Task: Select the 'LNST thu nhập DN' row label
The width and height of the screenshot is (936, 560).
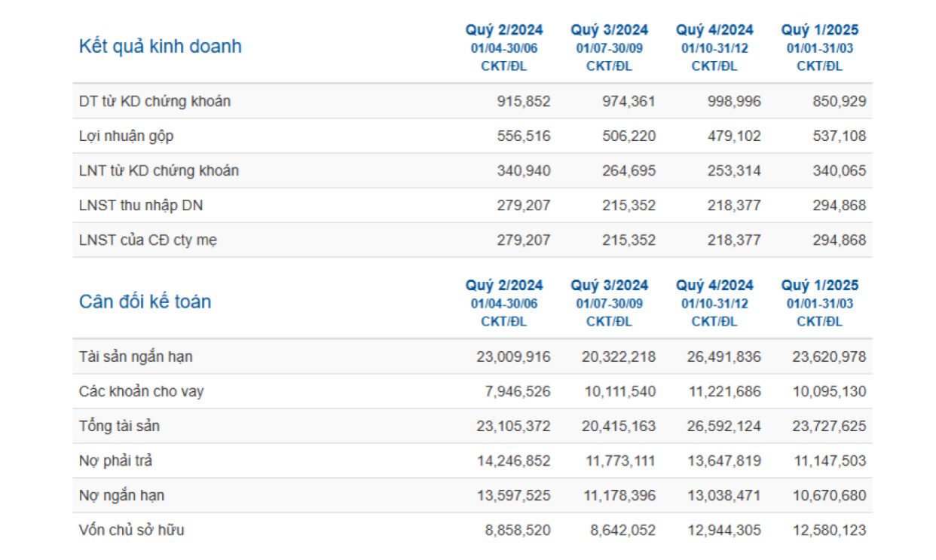Action: [x=140, y=206]
